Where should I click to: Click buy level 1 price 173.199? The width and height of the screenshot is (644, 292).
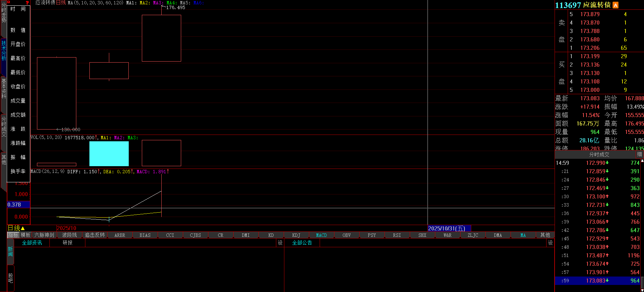[590, 56]
